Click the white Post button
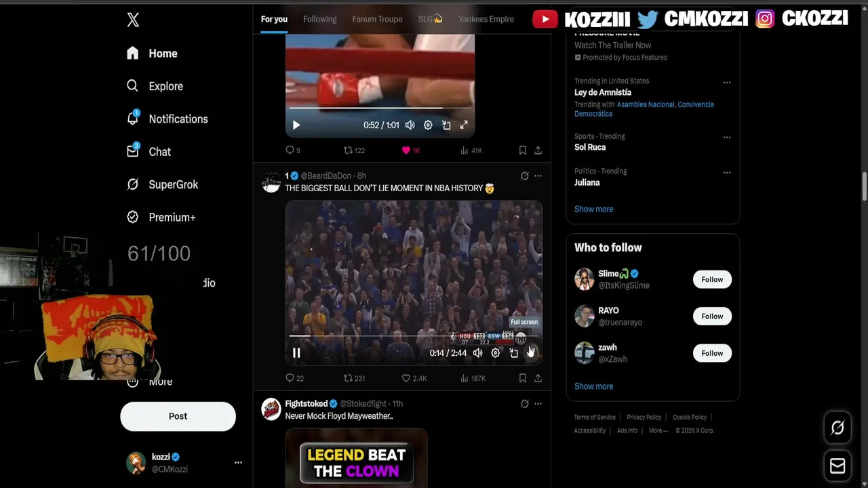 (x=178, y=416)
